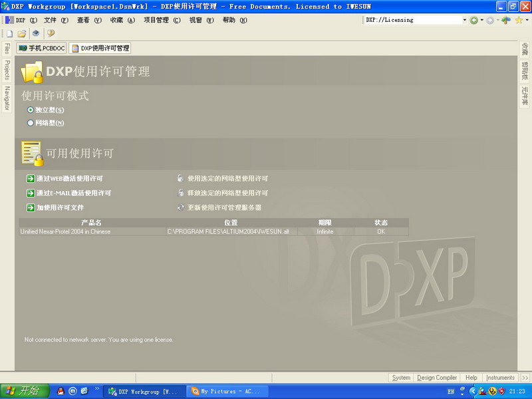Click the QQ penguin quick launch icon
Viewport: 532px width, 399px height.
pyautogui.click(x=61, y=391)
